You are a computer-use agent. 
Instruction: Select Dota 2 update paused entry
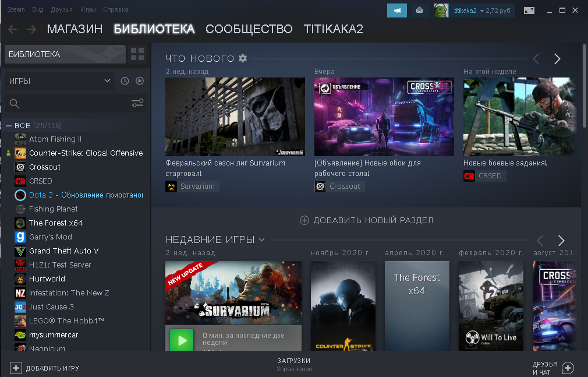pyautogui.click(x=86, y=195)
